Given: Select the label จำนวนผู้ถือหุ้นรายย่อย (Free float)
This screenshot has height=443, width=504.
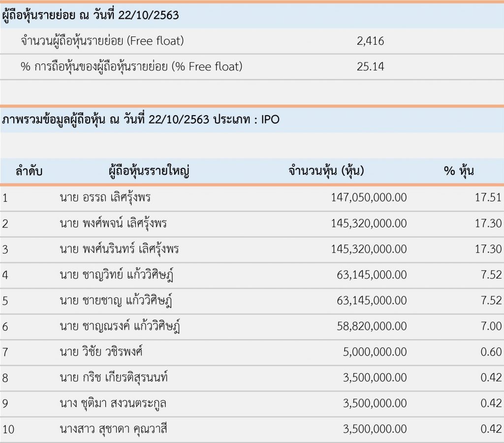Looking at the screenshot, I should 102,41.
